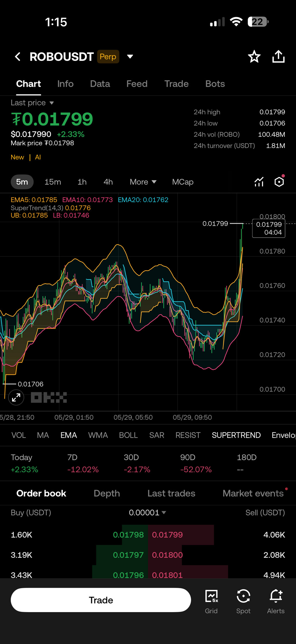Open the Last price dropdown
The width and height of the screenshot is (296, 644).
pos(32,103)
